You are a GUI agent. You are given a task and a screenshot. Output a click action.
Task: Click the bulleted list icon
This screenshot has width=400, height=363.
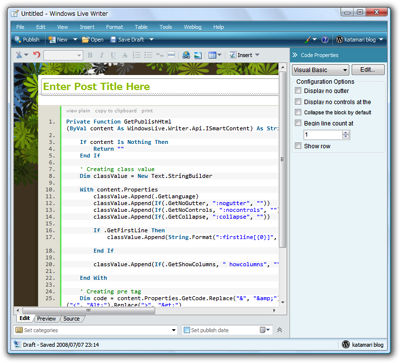click(x=148, y=55)
